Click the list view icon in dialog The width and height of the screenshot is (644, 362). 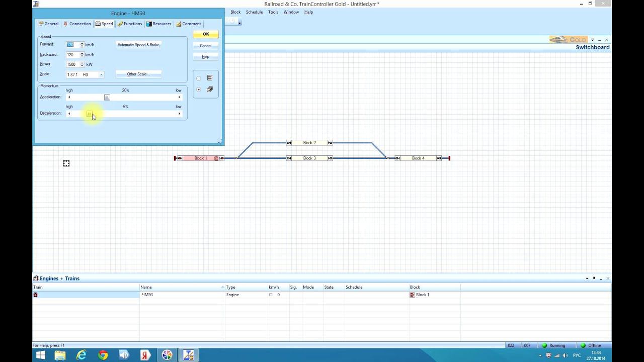(x=210, y=78)
